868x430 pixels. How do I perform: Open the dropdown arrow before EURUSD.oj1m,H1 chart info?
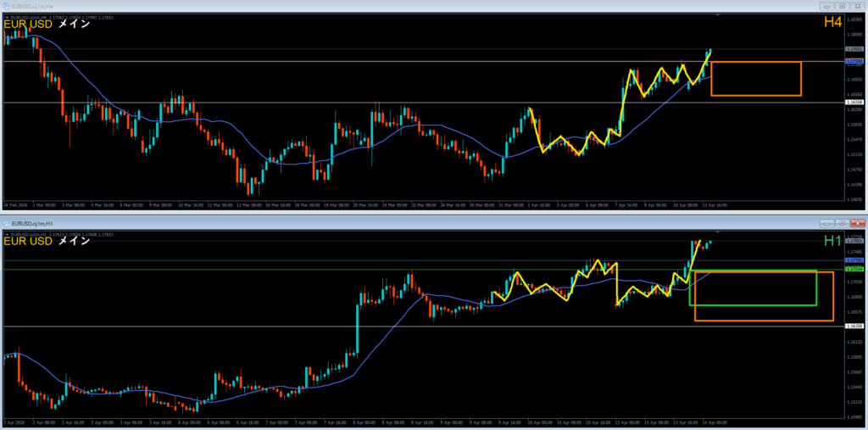(x=6, y=235)
